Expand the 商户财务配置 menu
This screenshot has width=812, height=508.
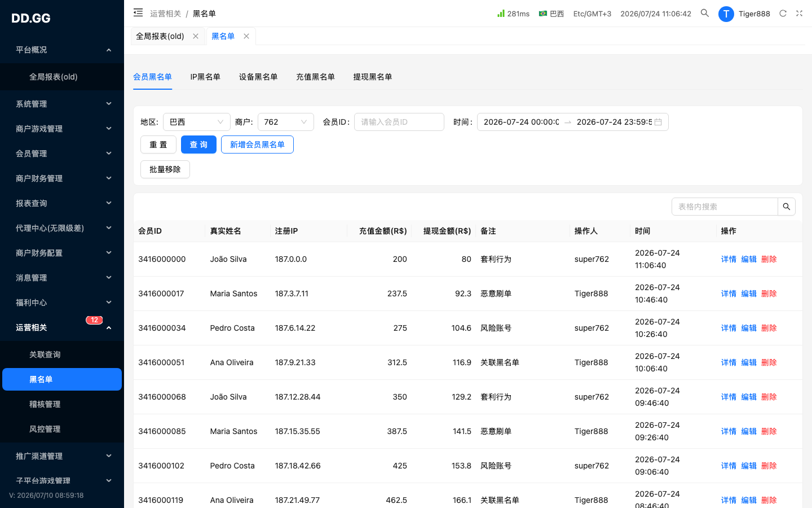62,253
